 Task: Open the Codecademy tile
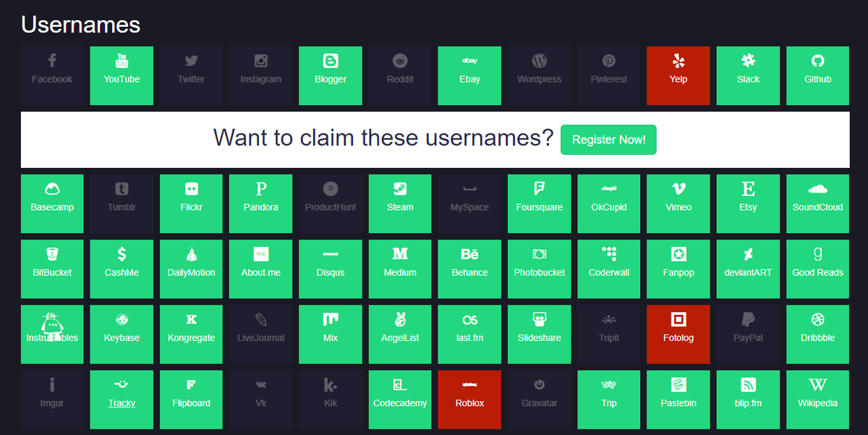(x=400, y=400)
